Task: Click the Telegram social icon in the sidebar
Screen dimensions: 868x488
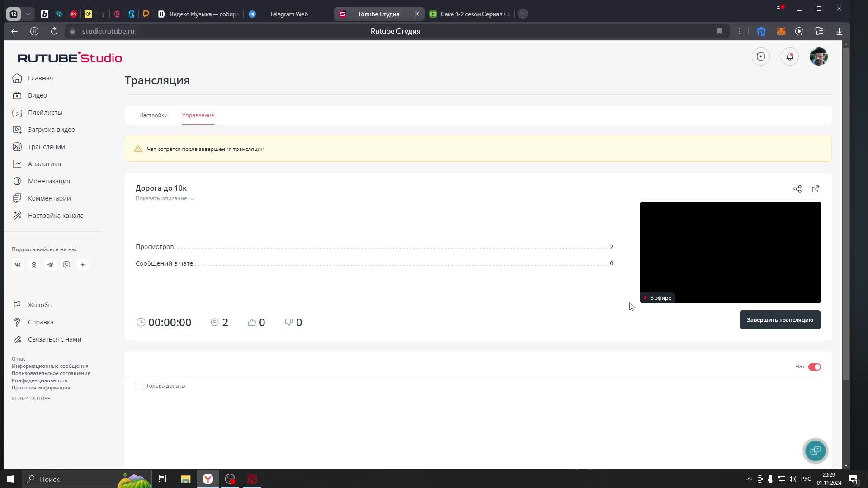Action: click(50, 265)
